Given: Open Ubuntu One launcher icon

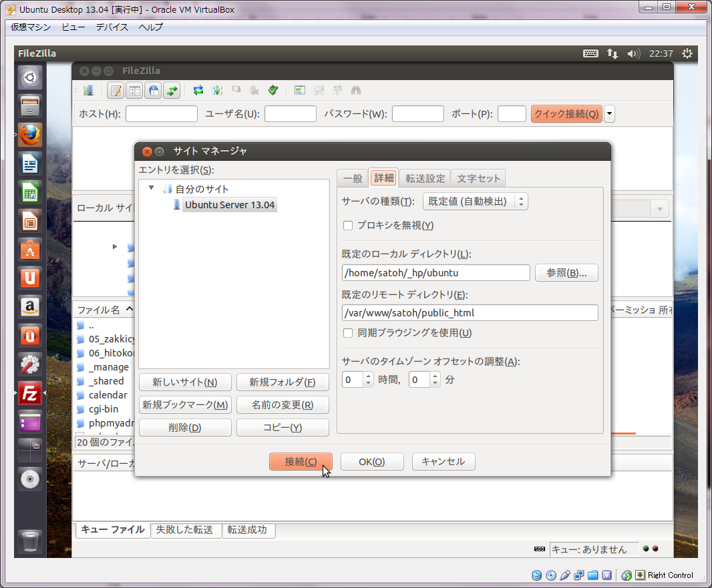Looking at the screenshot, I should point(30,278).
